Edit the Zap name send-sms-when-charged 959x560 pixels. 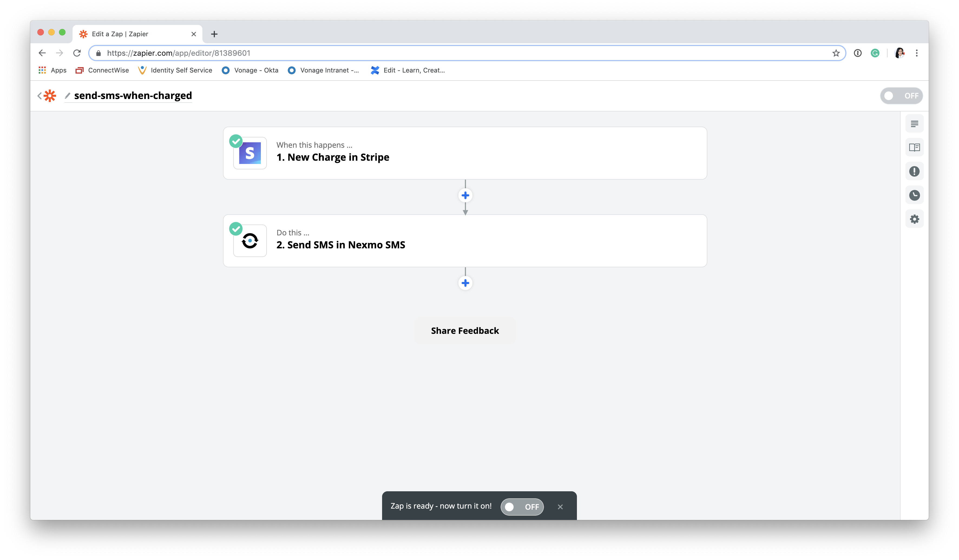(x=133, y=95)
